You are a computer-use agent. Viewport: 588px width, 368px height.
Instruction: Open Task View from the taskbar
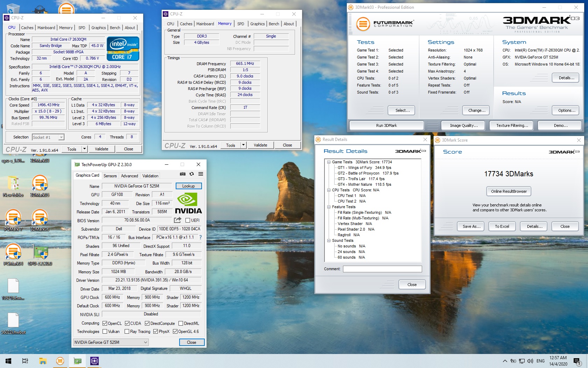pyautogui.click(x=25, y=361)
